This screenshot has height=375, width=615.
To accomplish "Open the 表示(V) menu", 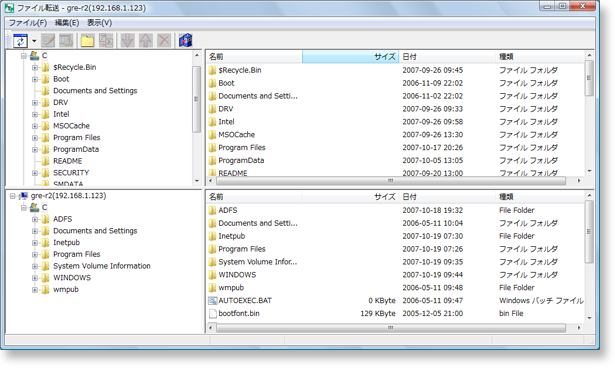I will coord(99,23).
